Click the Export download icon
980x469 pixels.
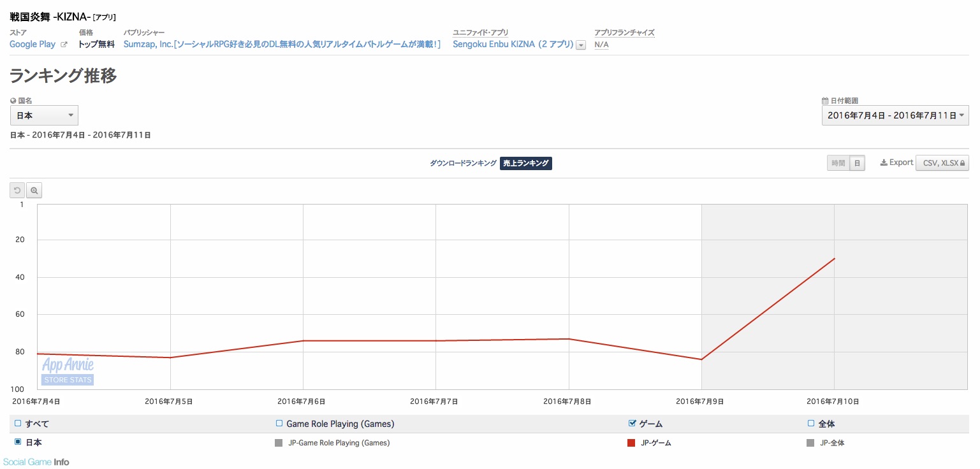(x=884, y=163)
